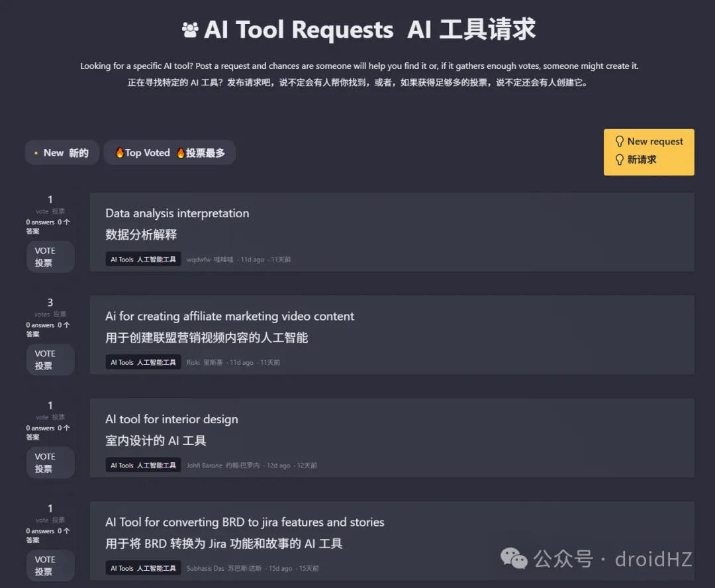Vote for affiliate marketing video content request
This screenshot has width=715, height=588.
50,360
